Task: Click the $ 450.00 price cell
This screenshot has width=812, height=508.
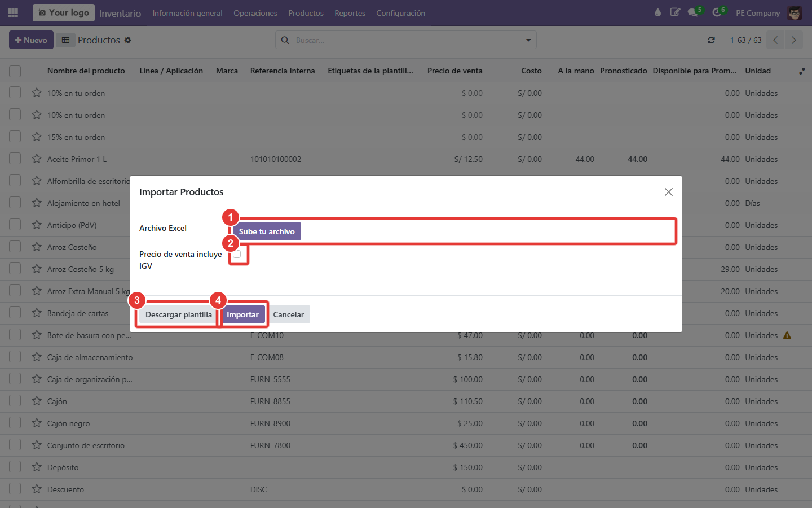Action: (x=467, y=445)
